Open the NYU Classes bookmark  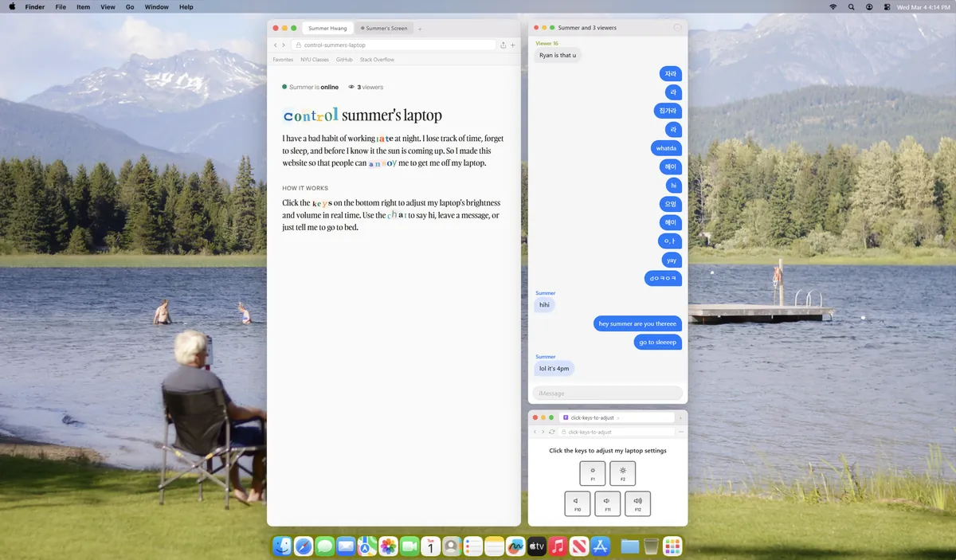[x=315, y=60]
